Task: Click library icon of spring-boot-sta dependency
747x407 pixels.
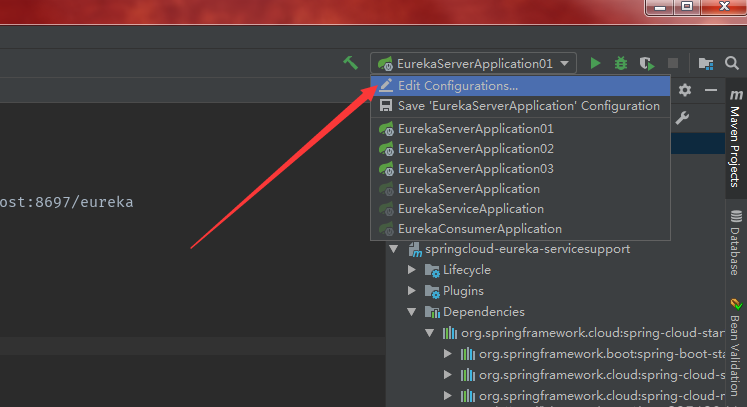Action: pyautogui.click(x=468, y=354)
